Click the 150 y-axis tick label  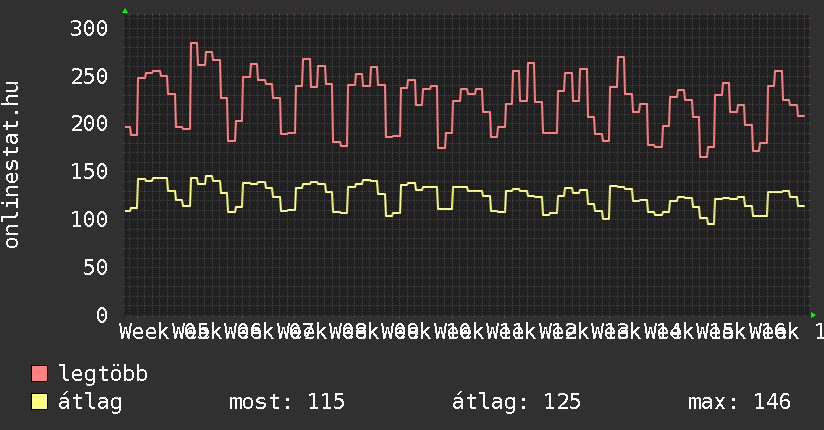click(88, 171)
